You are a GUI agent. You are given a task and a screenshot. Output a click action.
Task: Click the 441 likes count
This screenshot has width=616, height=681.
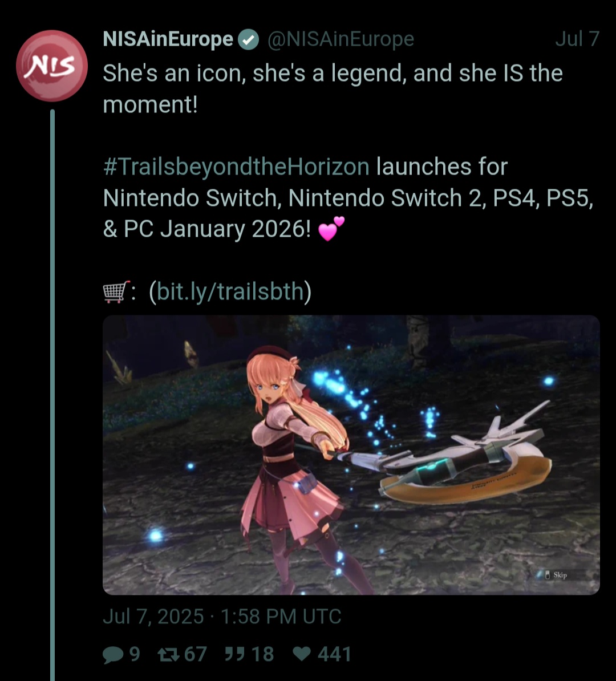pos(334,654)
